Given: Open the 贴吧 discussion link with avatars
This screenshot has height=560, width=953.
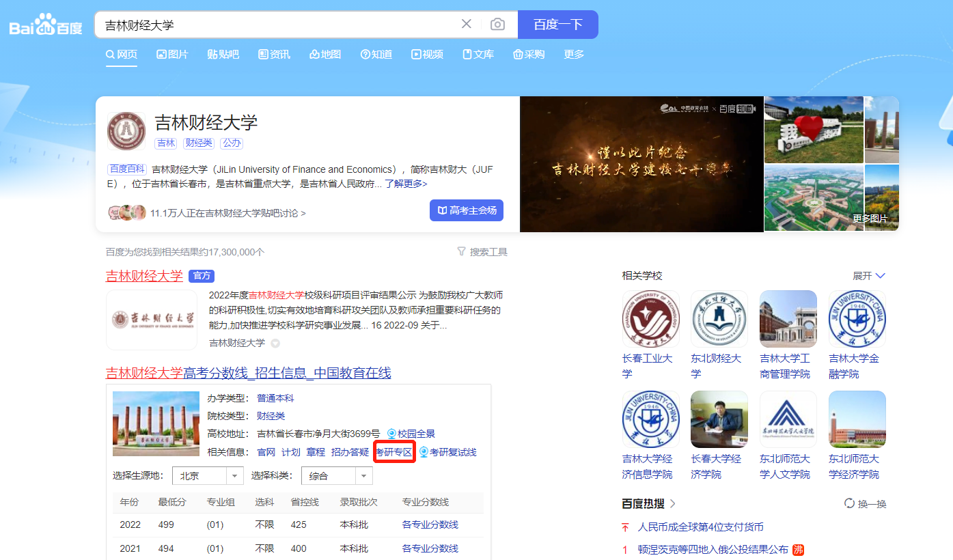Looking at the screenshot, I should pyautogui.click(x=206, y=212).
